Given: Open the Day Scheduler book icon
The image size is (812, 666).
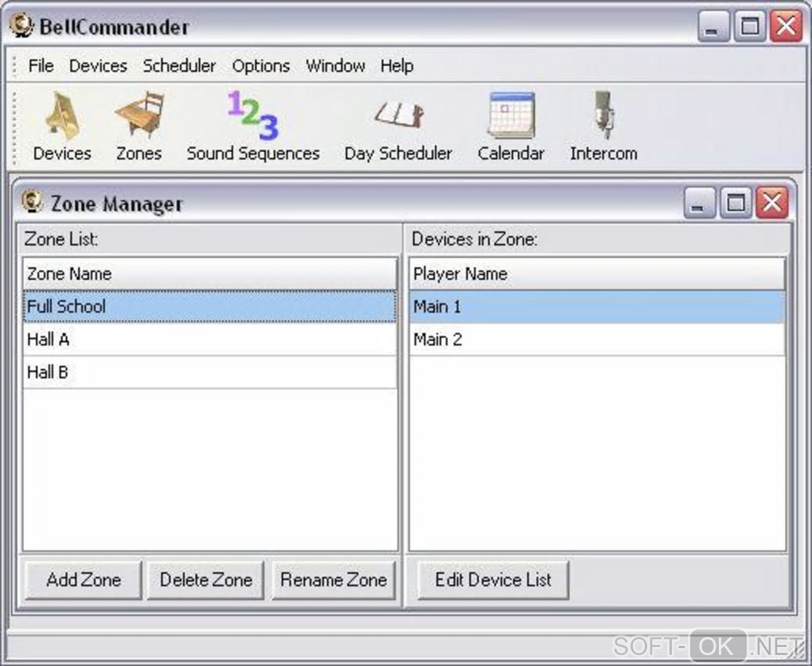Looking at the screenshot, I should 398,126.
